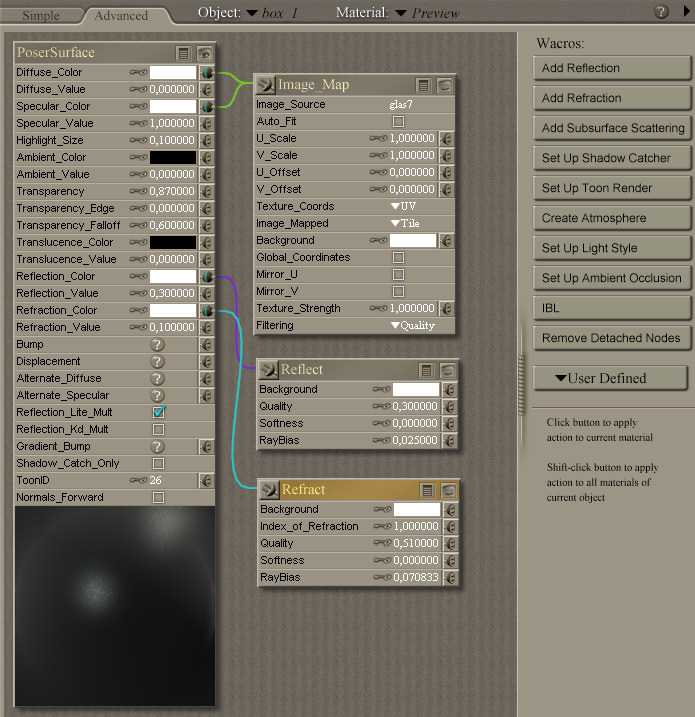This screenshot has width=695, height=717.
Task: Click the Texture_Strength plug connector icon
Action: point(447,309)
